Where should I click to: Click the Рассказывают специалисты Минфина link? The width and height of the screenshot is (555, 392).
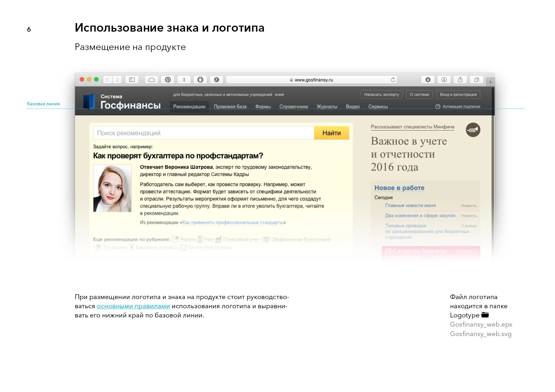tap(412, 127)
